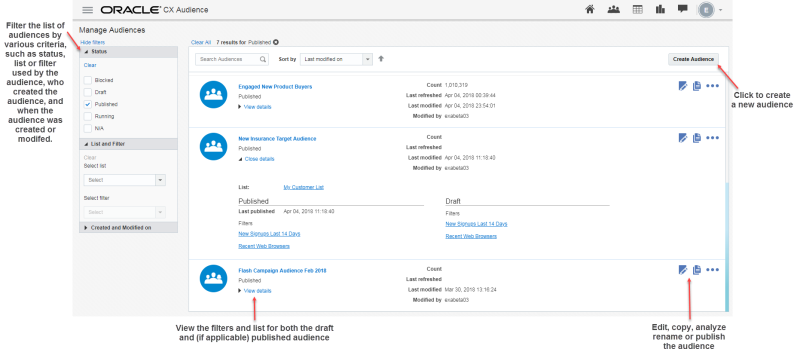Open the Select list dropdown
The image size is (800, 361).
pyautogui.click(x=124, y=180)
